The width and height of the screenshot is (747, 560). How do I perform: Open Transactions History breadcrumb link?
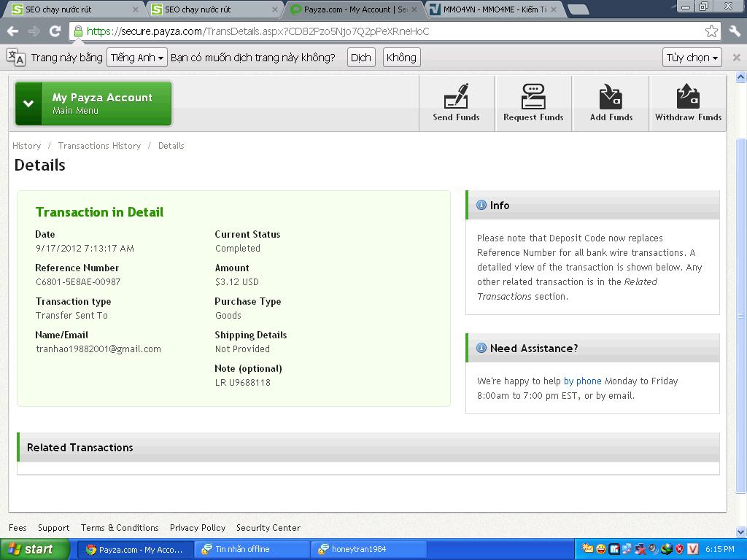point(99,146)
